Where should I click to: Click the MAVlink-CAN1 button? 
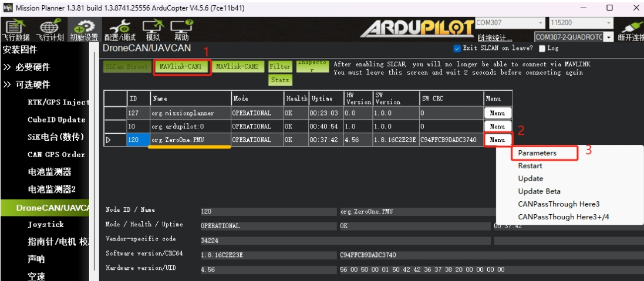tap(181, 66)
